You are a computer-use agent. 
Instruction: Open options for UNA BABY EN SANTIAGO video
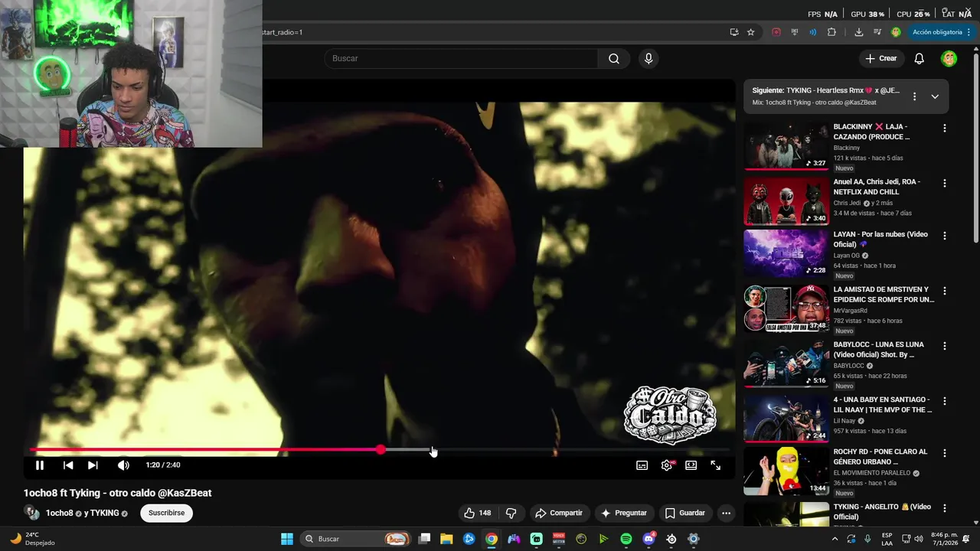pos(945,401)
